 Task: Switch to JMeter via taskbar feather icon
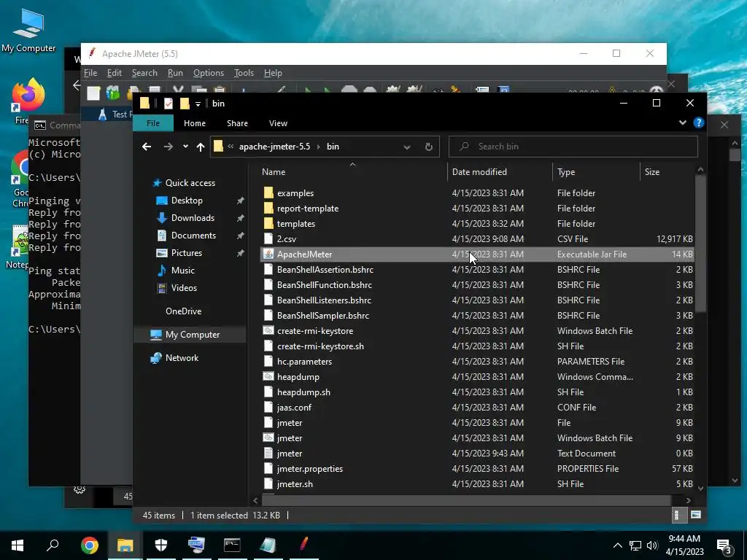pos(304,545)
